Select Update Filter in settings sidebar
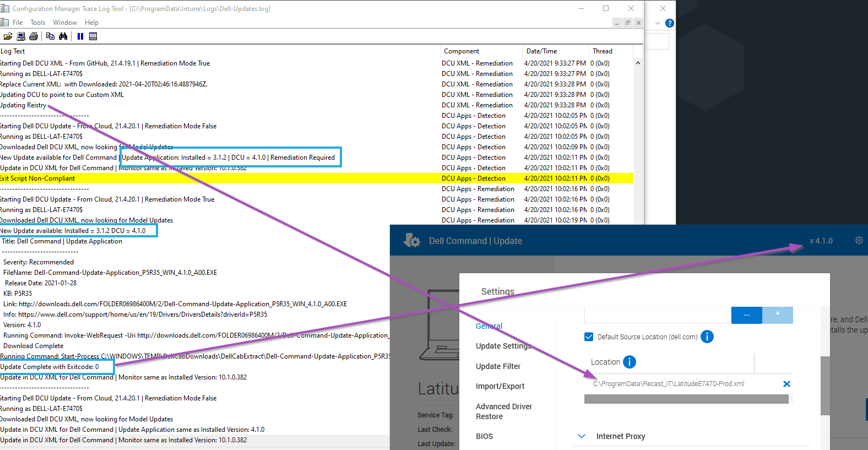 pyautogui.click(x=498, y=366)
